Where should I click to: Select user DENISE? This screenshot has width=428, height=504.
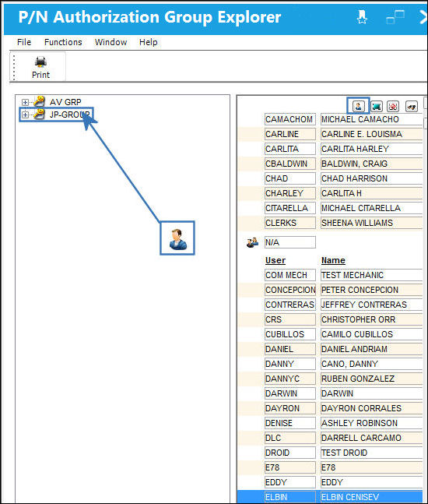pos(290,423)
